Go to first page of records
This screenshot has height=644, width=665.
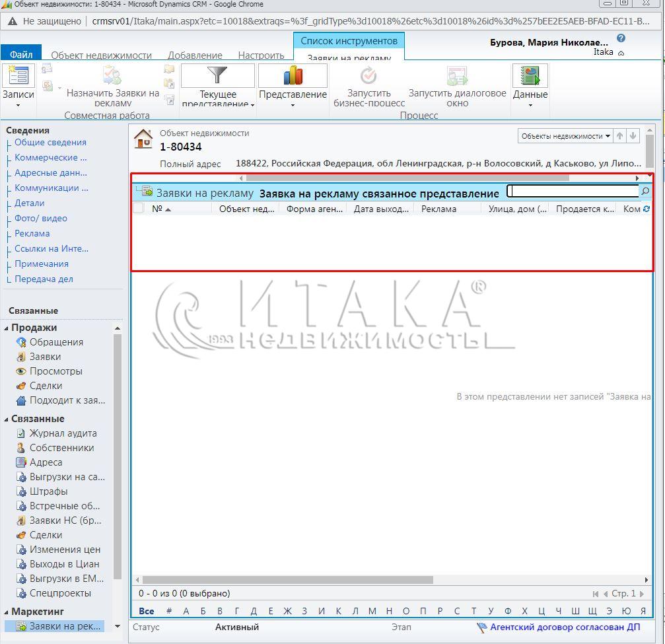(x=596, y=594)
